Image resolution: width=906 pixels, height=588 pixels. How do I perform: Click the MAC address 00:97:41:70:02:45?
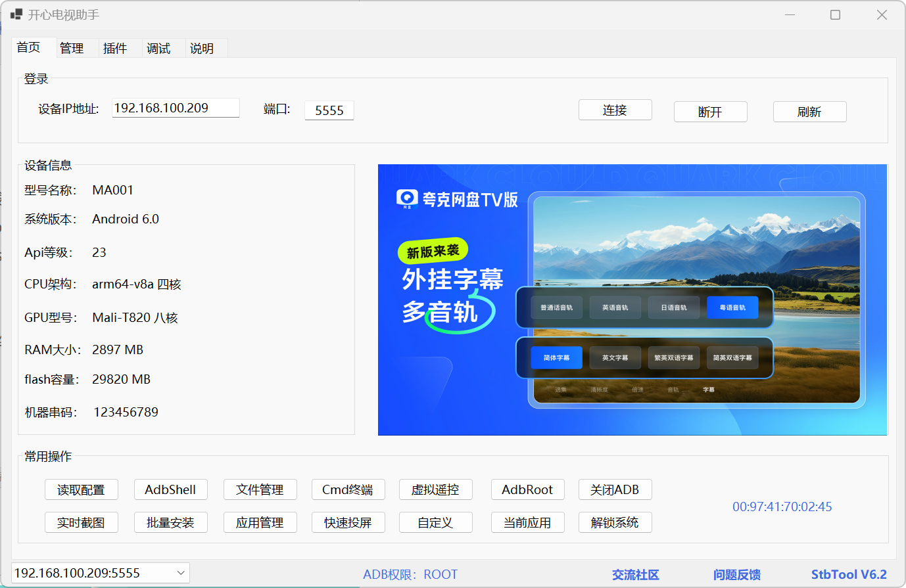[782, 507]
